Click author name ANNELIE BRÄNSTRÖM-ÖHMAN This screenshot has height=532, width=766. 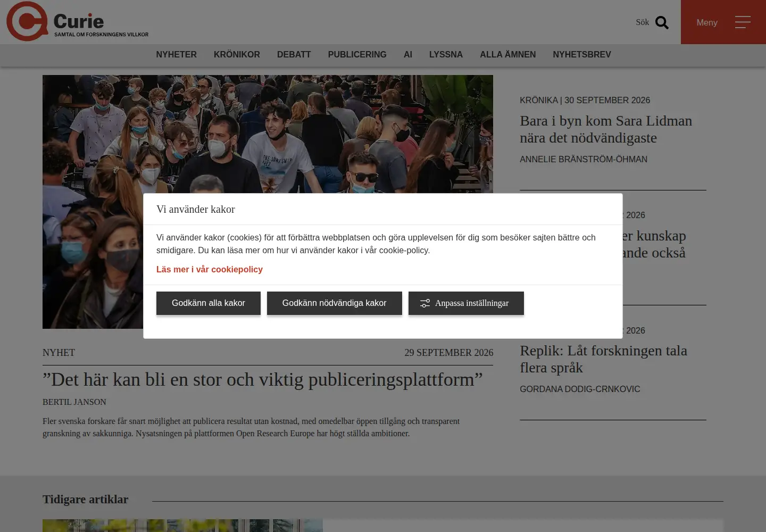[584, 160]
